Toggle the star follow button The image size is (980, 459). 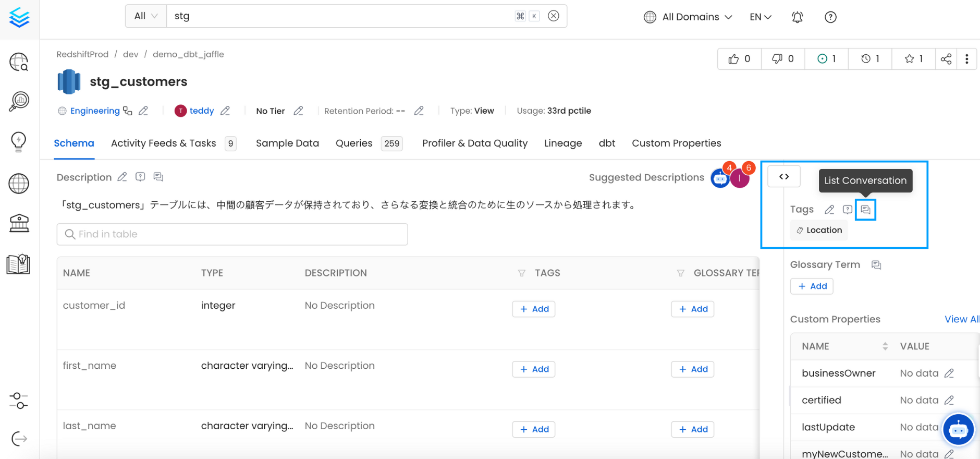tap(913, 59)
